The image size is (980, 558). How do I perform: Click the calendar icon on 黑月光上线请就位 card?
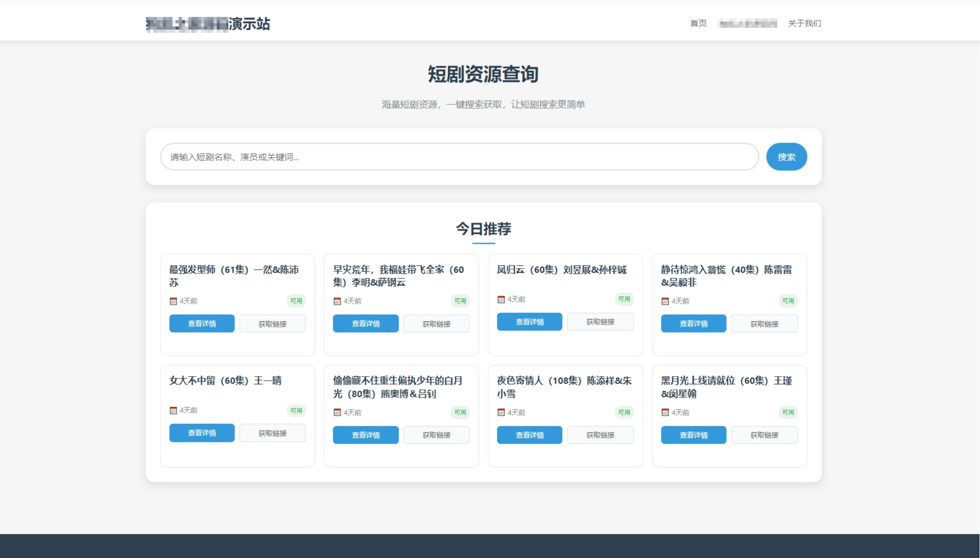click(665, 412)
